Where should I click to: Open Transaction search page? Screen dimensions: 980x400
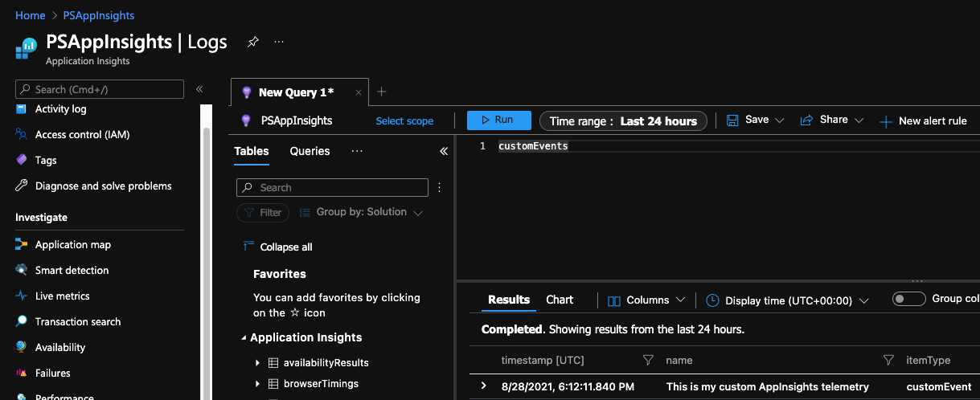(x=78, y=322)
